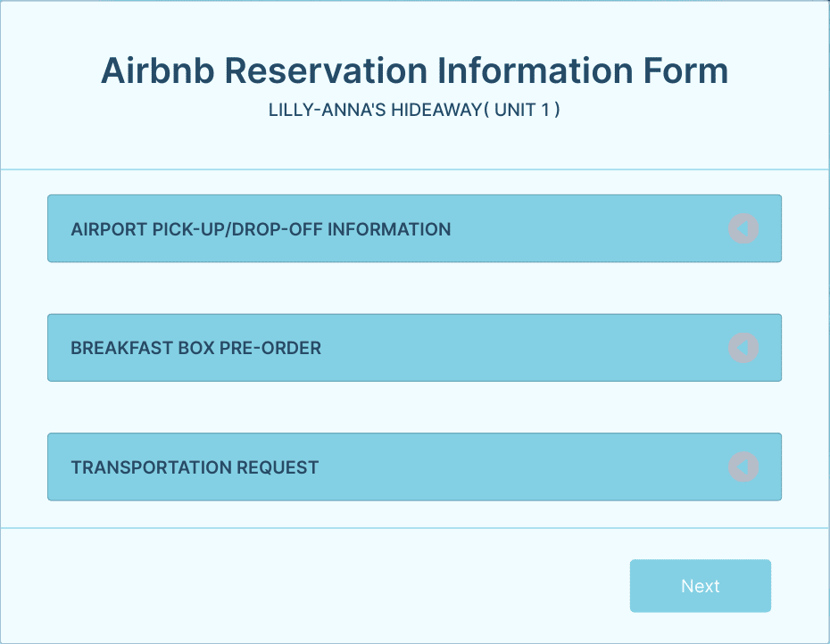Viewport: 830px width, 644px height.
Task: Open the transportation panel via its blue bar
Action: 414,466
